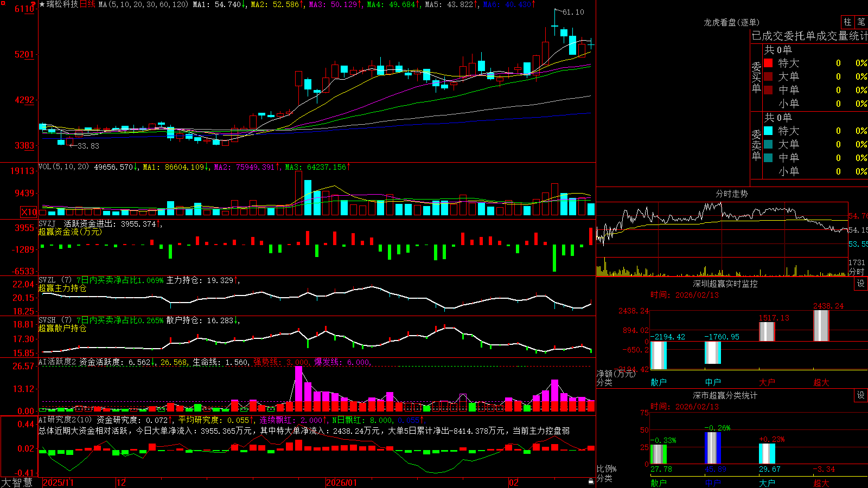Click the AI活跃度2 indicator label
Screen dimensions: 868x488
pos(58,362)
